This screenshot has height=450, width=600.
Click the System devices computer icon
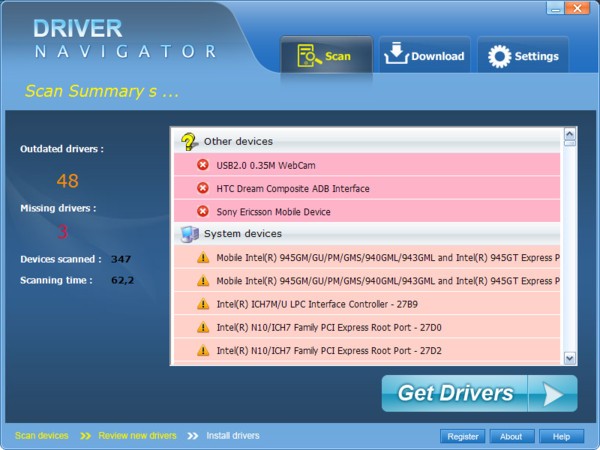click(x=188, y=234)
